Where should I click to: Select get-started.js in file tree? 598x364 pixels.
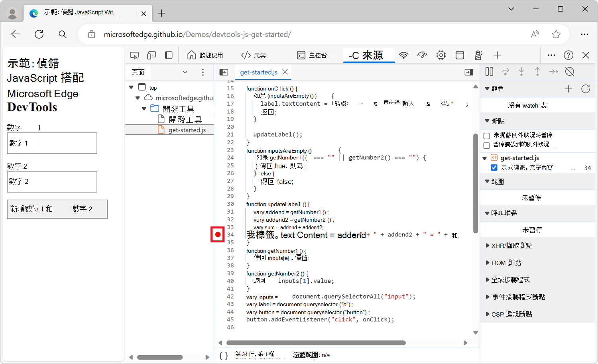coord(187,130)
